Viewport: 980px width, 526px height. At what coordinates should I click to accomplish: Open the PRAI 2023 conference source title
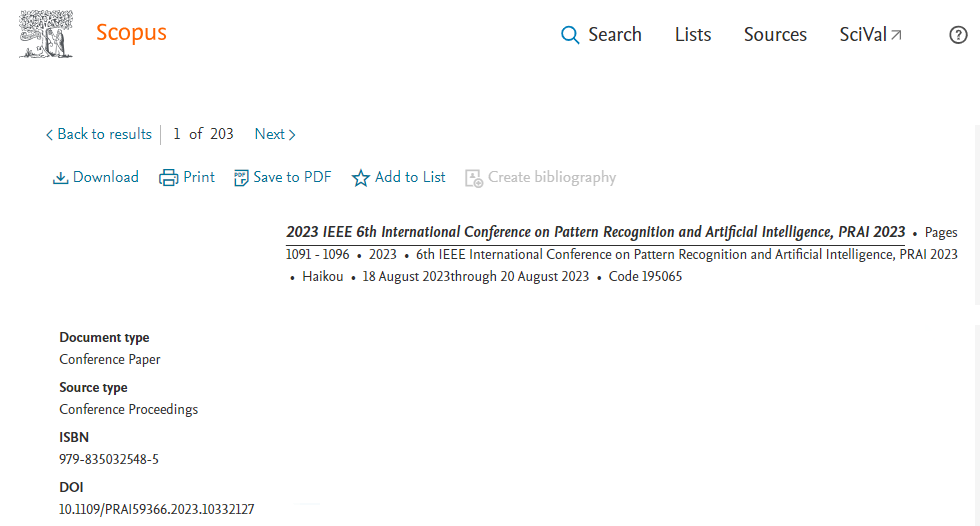[x=595, y=232]
